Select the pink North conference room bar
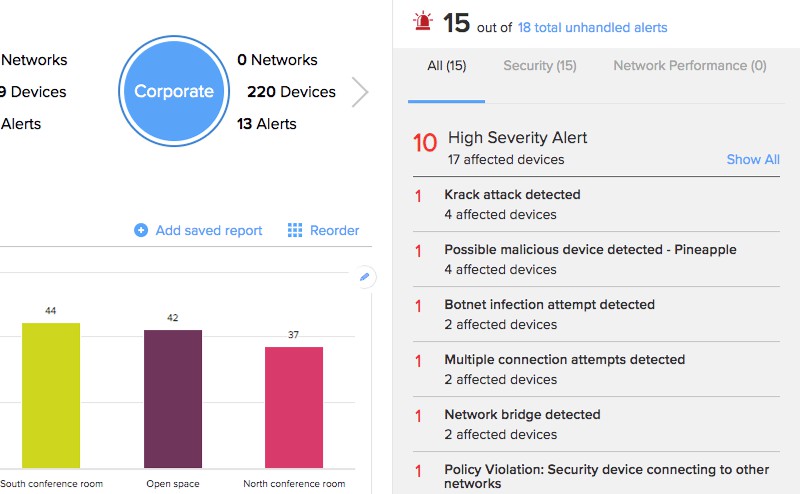 [294, 407]
